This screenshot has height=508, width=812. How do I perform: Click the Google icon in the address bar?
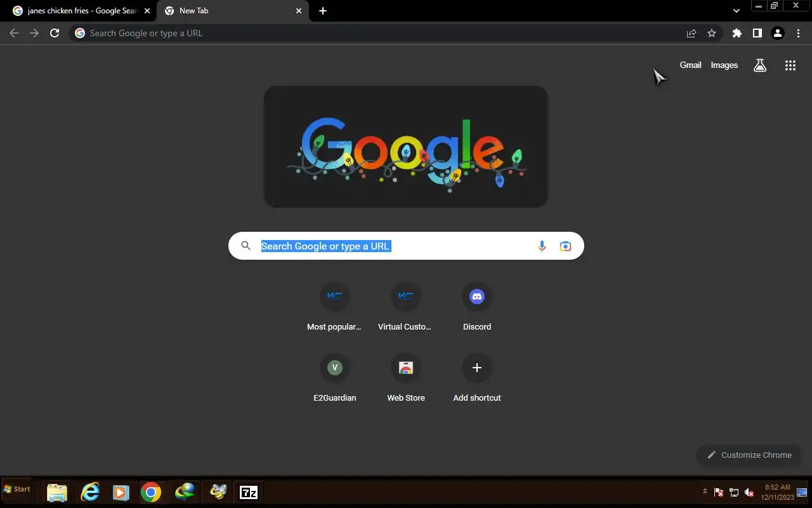[x=80, y=33]
